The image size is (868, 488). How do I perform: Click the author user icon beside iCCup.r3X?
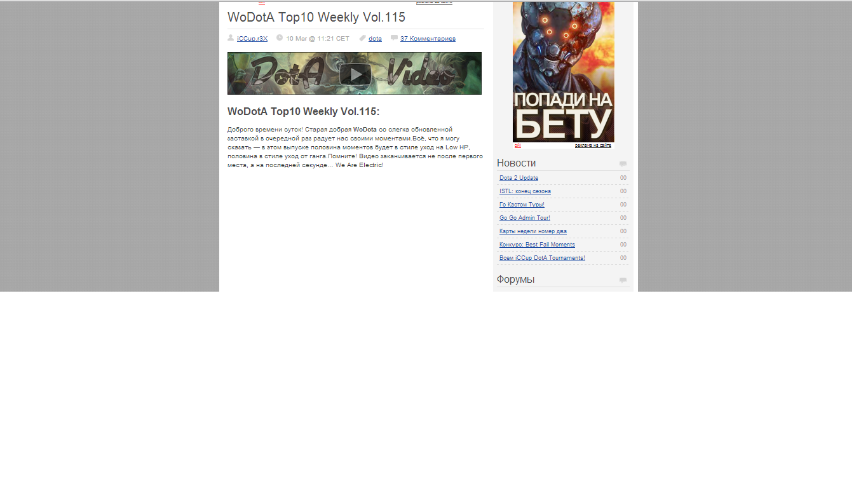tap(231, 38)
